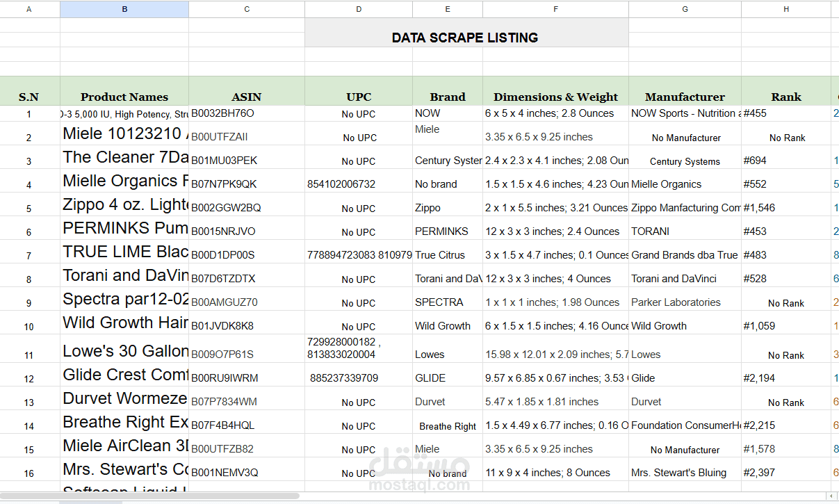Select the Century Systems manufacturer cell
This screenshot has width=839, height=504.
(685, 161)
